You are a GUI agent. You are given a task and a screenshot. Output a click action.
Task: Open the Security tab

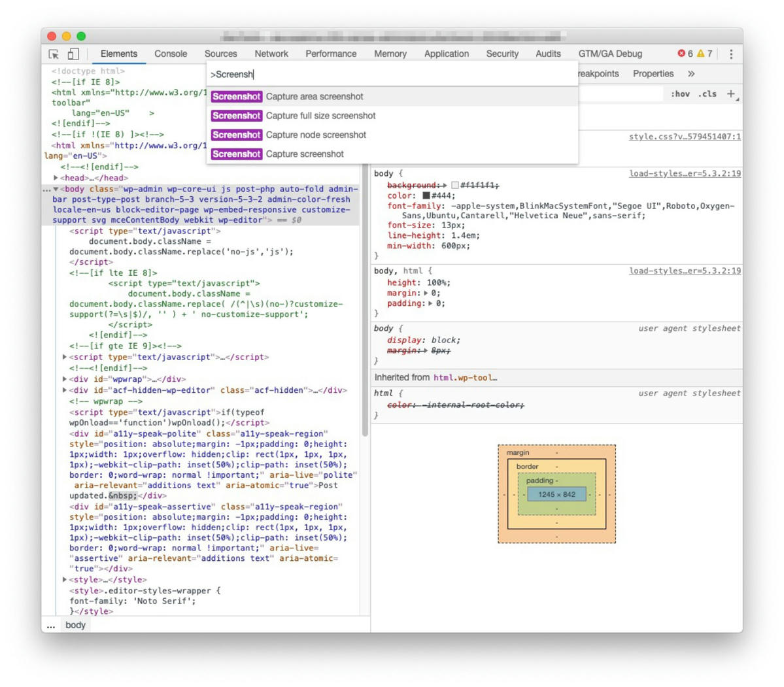point(502,54)
